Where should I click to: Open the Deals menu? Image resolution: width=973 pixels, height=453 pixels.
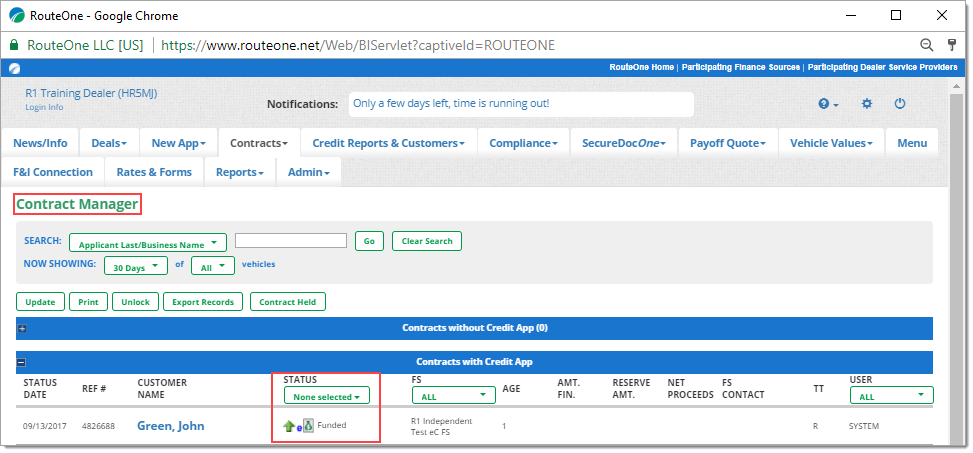click(x=109, y=143)
